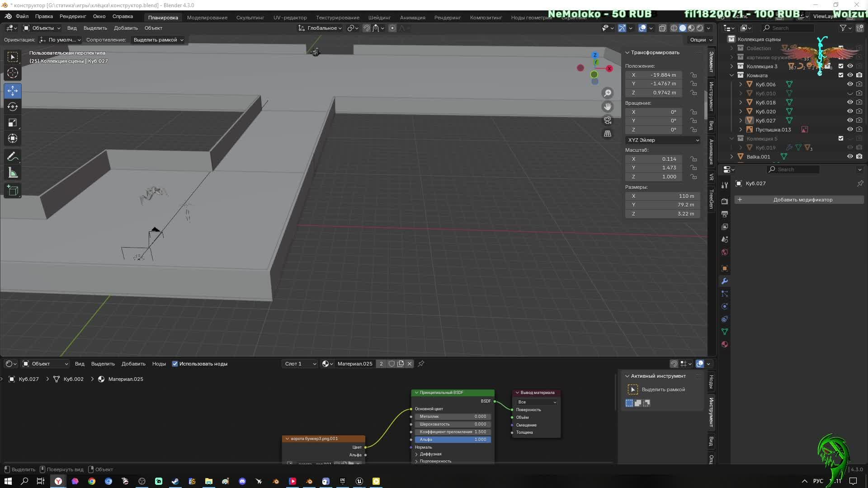Image resolution: width=868 pixels, height=488 pixels.
Task: Open the Material properties tab icon
Action: [x=725, y=344]
